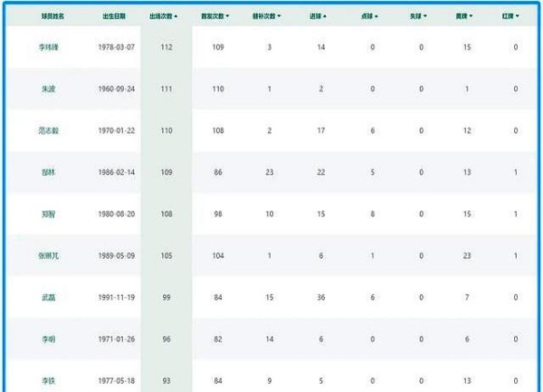
Task: Select birth date 1970-01-22
Action: point(117,130)
